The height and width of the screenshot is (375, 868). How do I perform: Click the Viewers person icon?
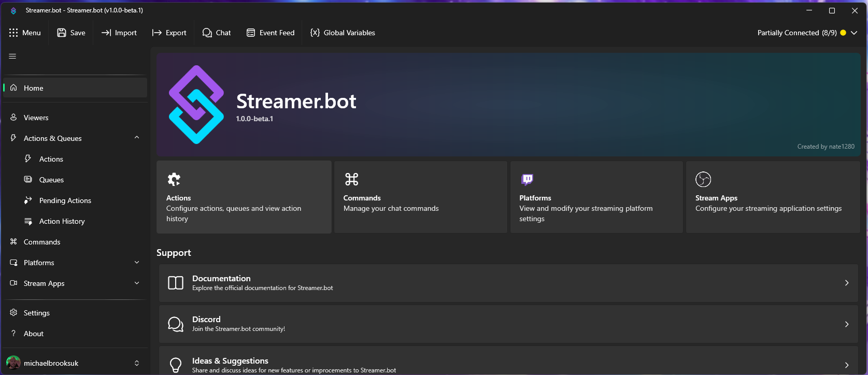click(x=13, y=117)
